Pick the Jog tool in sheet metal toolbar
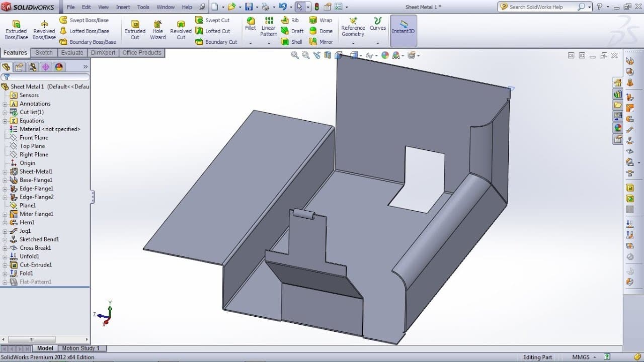The image size is (644, 362). (x=630, y=130)
